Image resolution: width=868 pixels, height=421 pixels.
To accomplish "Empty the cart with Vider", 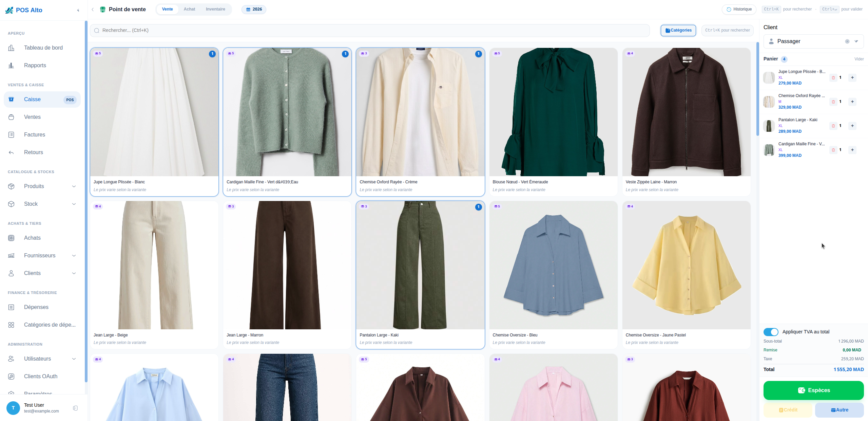I will pos(859,59).
